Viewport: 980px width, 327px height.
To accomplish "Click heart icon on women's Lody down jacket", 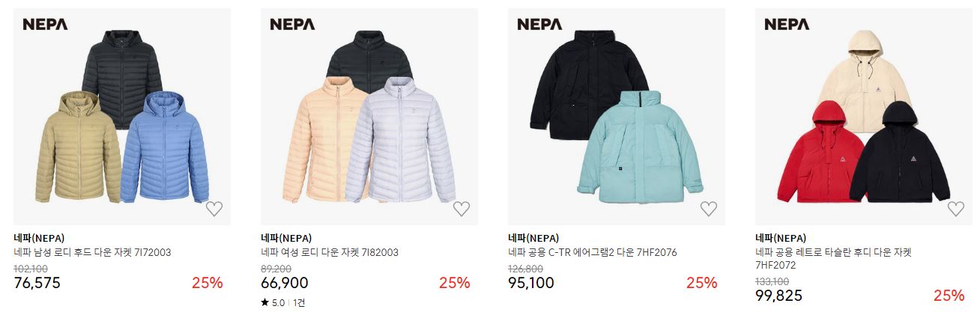I will 462,209.
